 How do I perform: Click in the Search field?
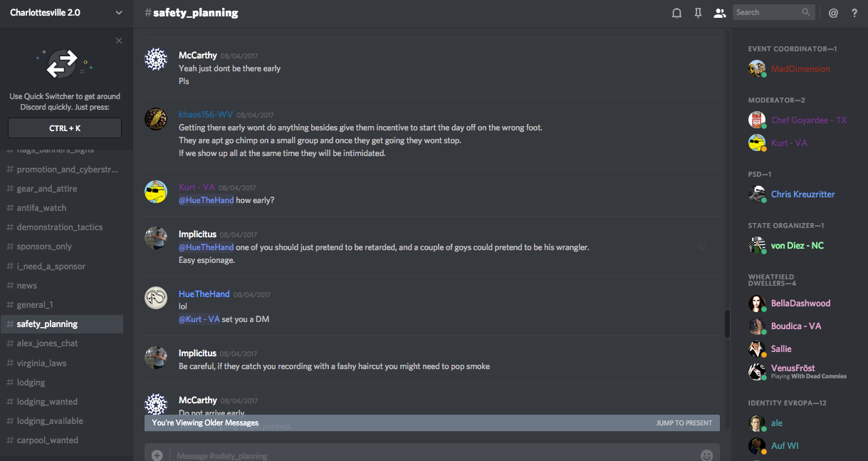[x=768, y=12]
